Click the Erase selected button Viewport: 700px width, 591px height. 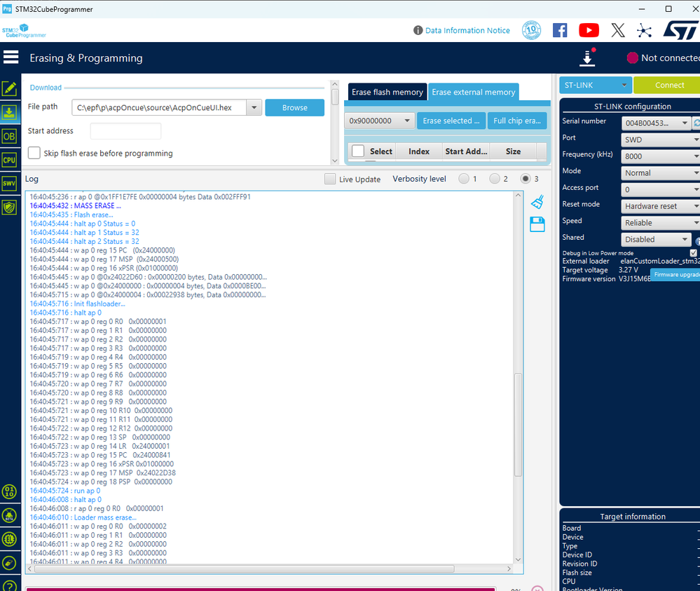tap(451, 121)
